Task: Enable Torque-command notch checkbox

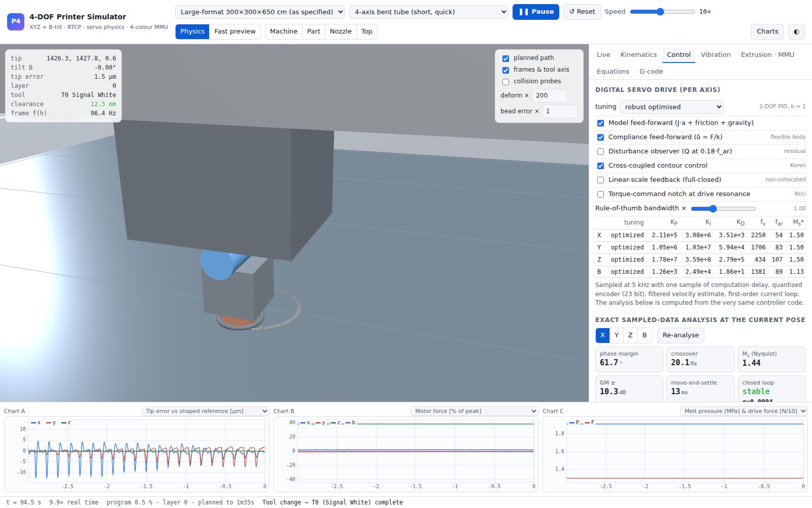Action: 600,194
